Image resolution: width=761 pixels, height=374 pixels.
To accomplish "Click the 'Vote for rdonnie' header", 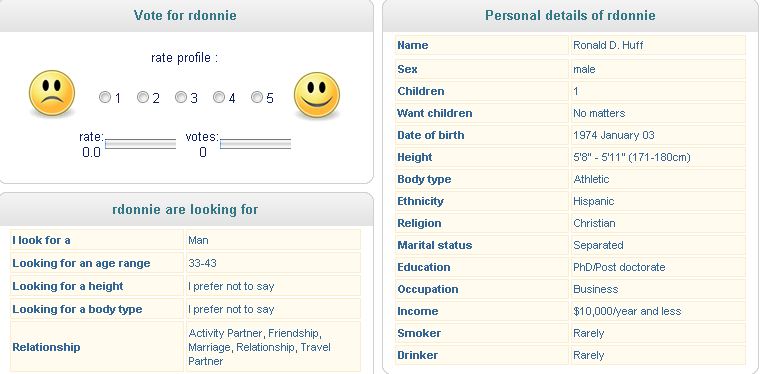I will click(x=185, y=15).
